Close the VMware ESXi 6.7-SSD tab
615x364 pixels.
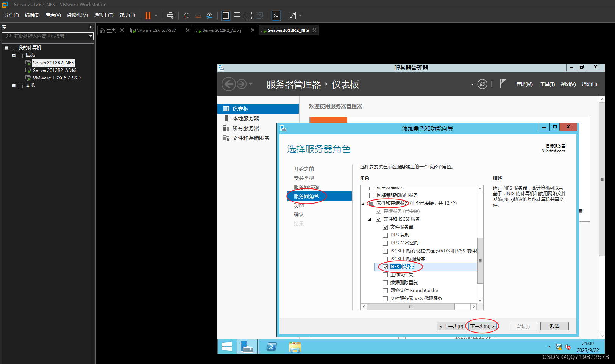(187, 30)
